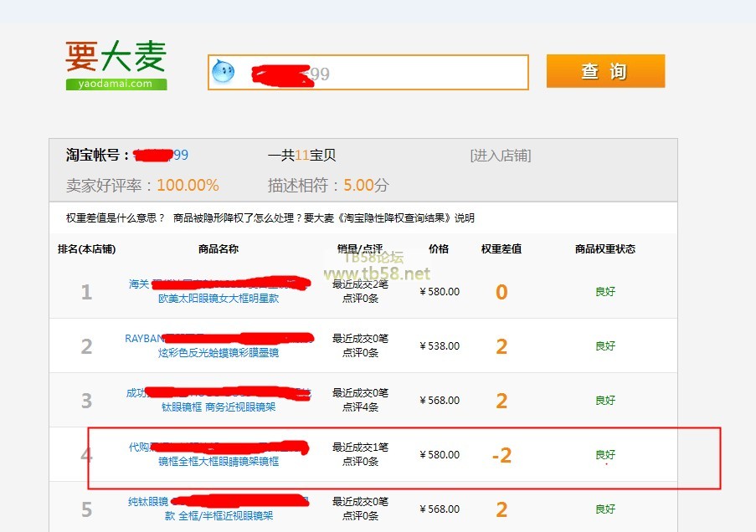Screen dimensions: 756x532
Task: Click the orange 查询 button
Action: tap(605, 71)
